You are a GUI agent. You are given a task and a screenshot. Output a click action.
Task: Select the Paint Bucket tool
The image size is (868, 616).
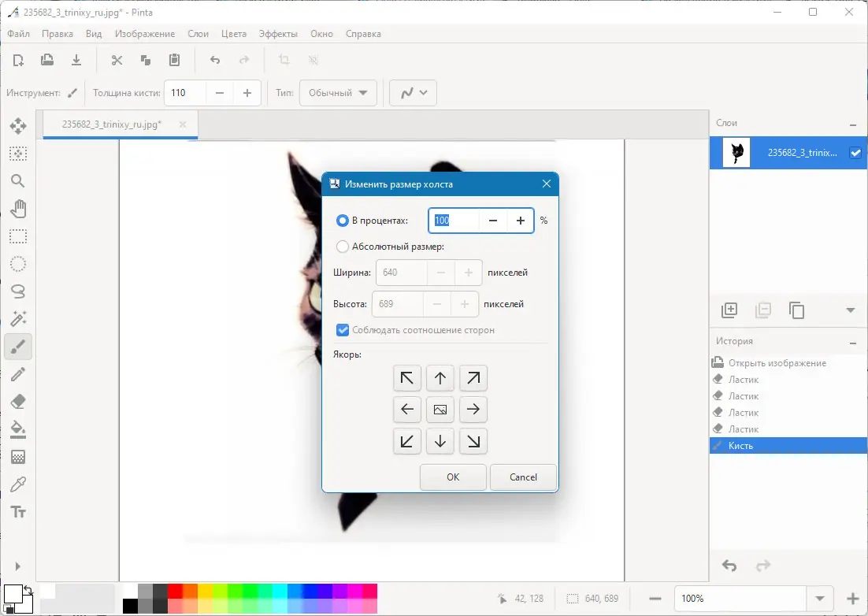point(17,429)
